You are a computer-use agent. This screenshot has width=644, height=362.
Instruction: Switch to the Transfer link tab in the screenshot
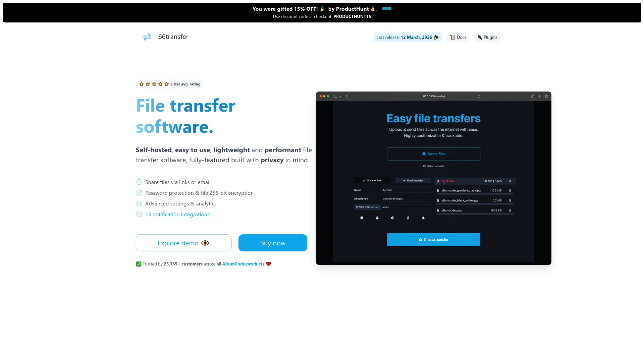click(x=372, y=181)
